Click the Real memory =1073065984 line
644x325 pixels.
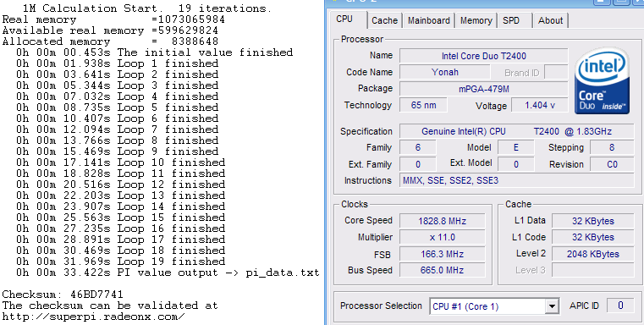point(113,19)
